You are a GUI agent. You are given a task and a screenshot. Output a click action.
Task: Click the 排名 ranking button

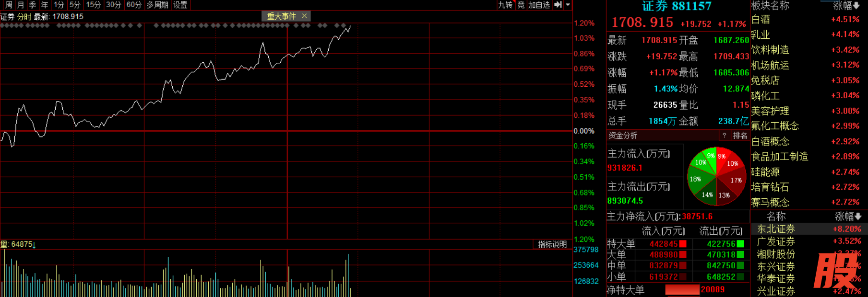[740, 136]
